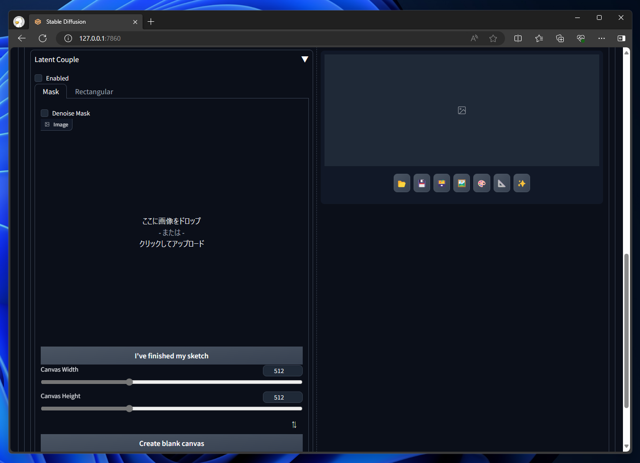The height and width of the screenshot is (463, 640).
Task: Switch to the Mask tab
Action: 51,92
